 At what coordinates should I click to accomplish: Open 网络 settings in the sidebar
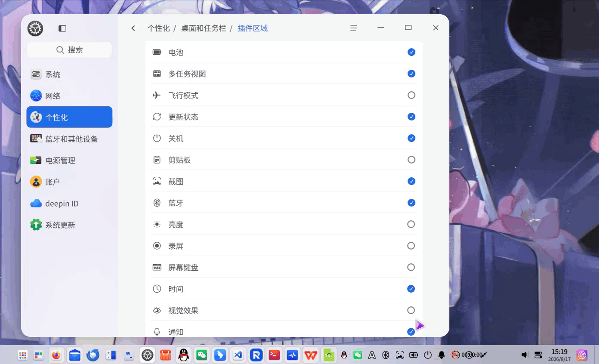click(x=69, y=96)
